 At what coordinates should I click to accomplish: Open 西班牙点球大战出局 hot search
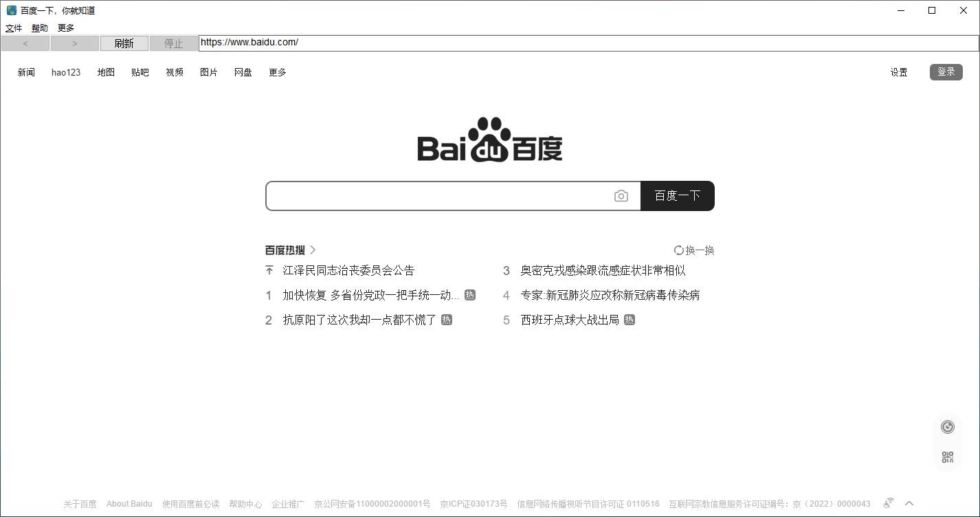(570, 320)
